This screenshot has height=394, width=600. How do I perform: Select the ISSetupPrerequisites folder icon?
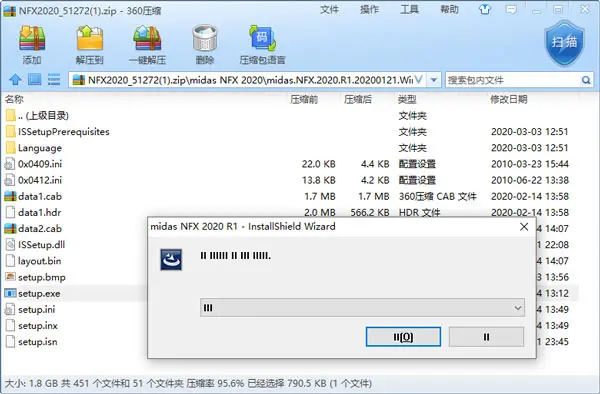11,132
